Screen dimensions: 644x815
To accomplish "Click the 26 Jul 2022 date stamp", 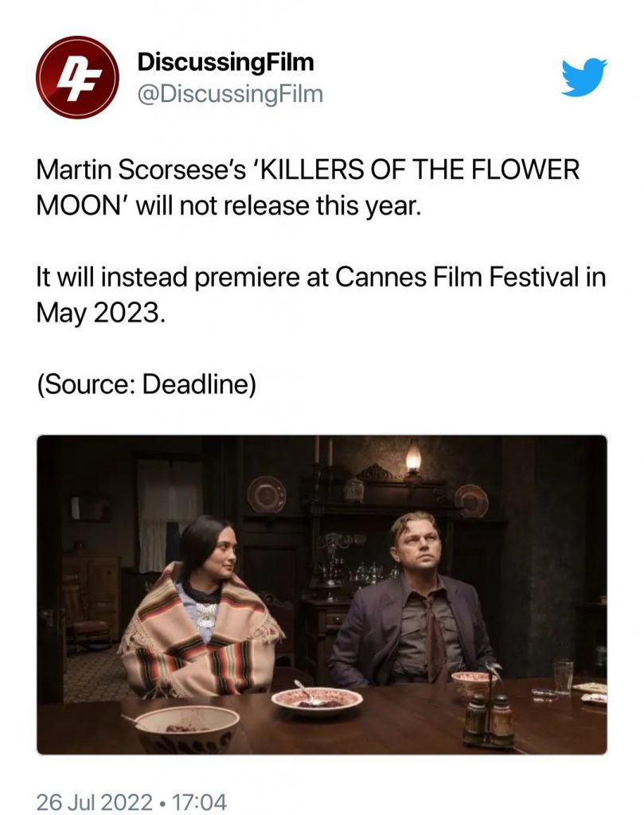I will coord(94,801).
